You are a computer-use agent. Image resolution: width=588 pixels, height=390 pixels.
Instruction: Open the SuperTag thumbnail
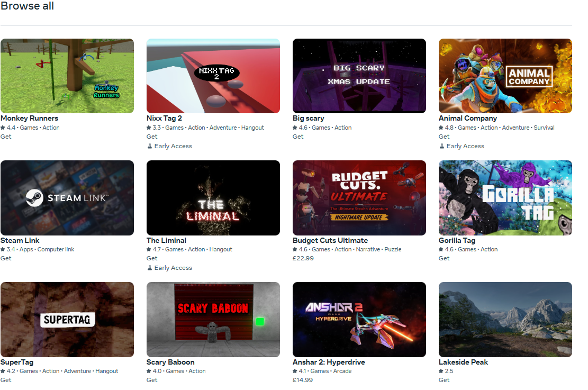[67, 320]
